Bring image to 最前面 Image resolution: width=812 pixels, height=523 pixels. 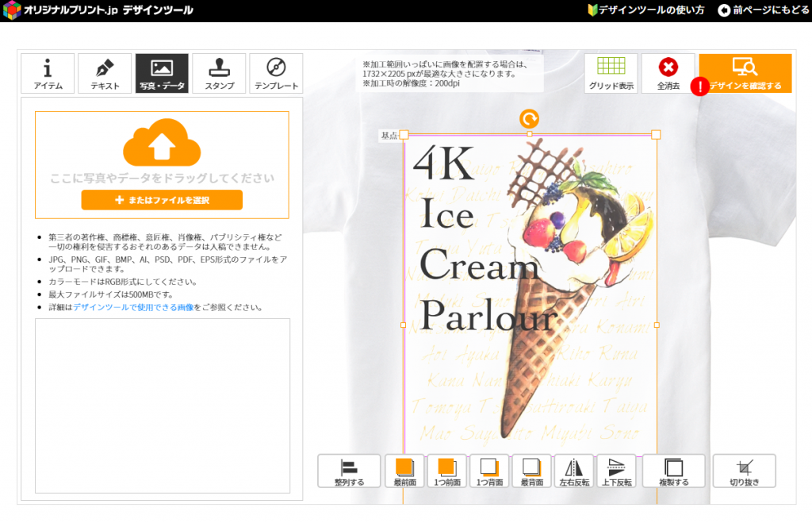[x=404, y=471]
